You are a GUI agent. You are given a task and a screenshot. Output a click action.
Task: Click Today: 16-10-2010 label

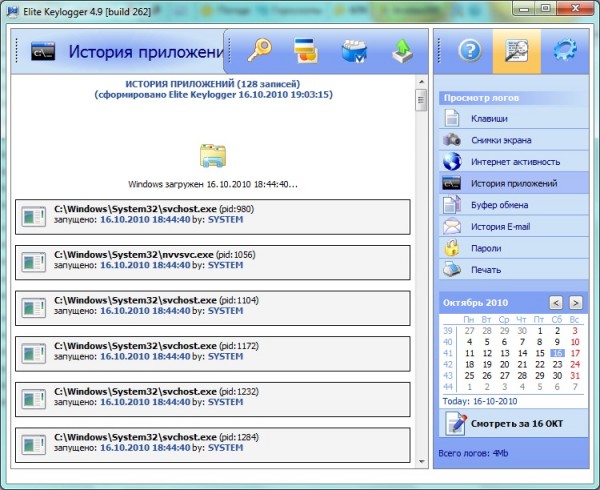(480, 401)
